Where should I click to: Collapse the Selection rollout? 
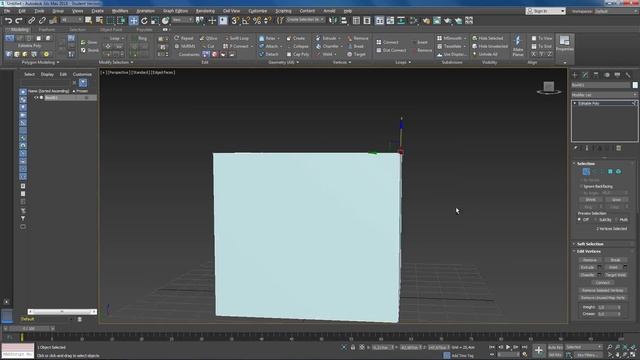coord(586,164)
